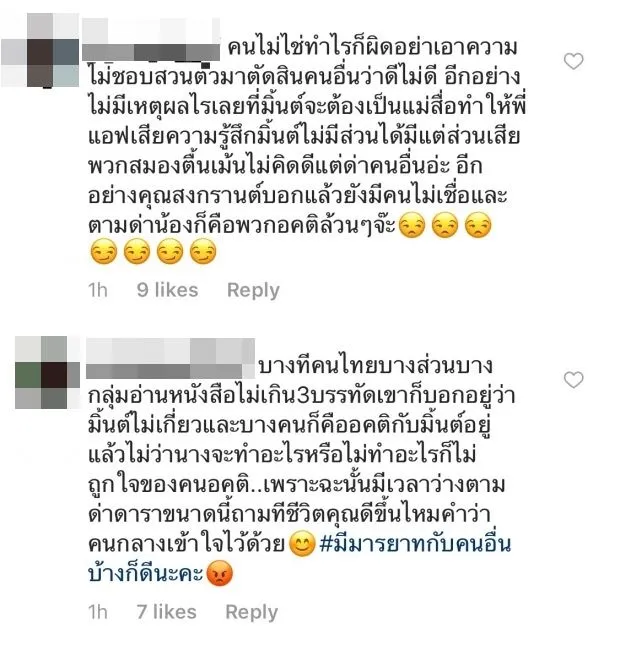Click the 1h timestamp under the first comment
The image size is (620, 645).
pyautogui.click(x=98, y=290)
